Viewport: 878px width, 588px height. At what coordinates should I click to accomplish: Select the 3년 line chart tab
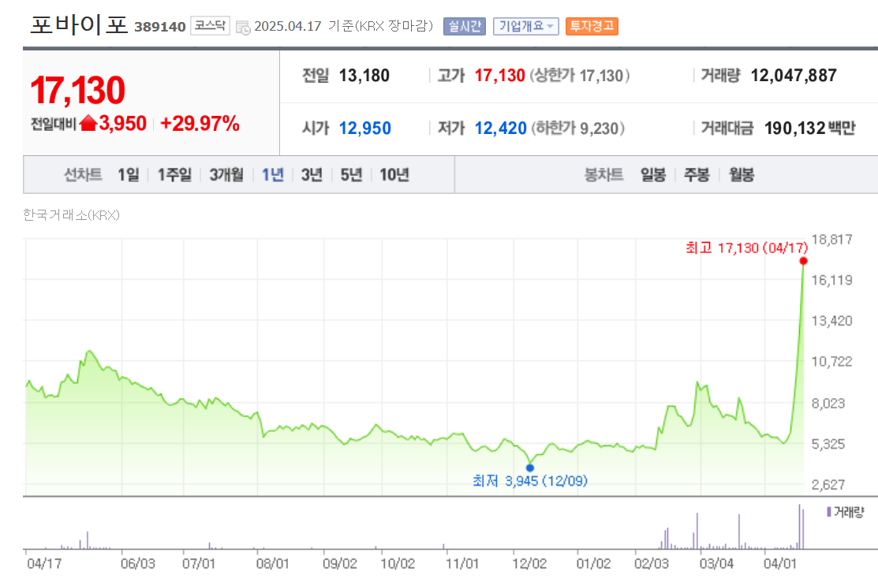(x=312, y=174)
